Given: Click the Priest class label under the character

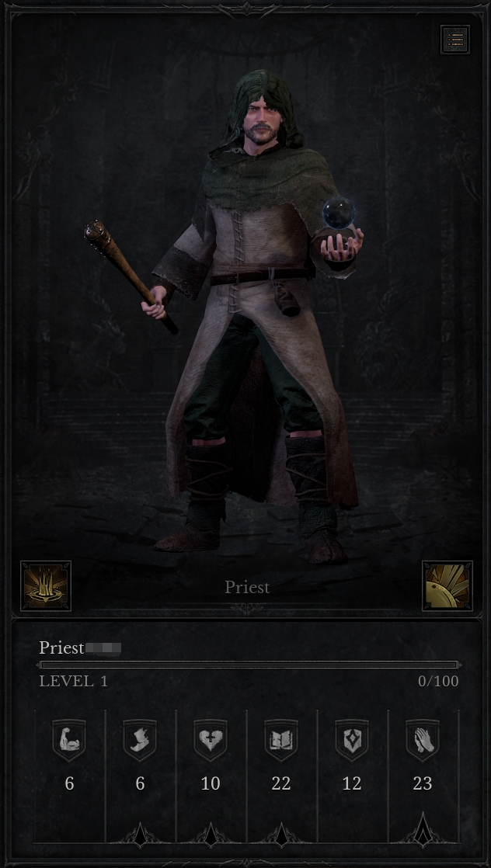Looking at the screenshot, I should click(247, 588).
